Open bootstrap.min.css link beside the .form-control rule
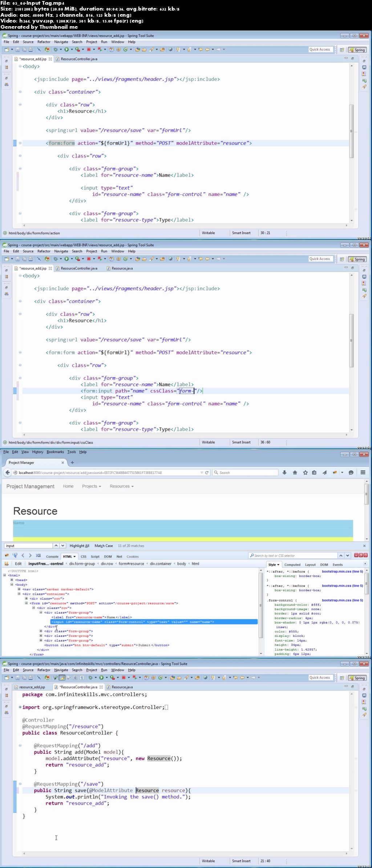 (343, 600)
